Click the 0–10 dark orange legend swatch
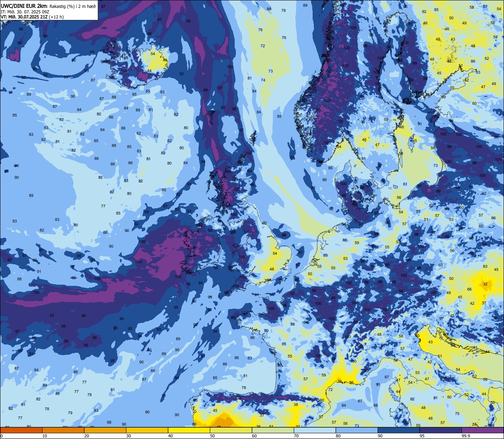Image resolution: width=504 pixels, height=439 pixels. coord(21,430)
